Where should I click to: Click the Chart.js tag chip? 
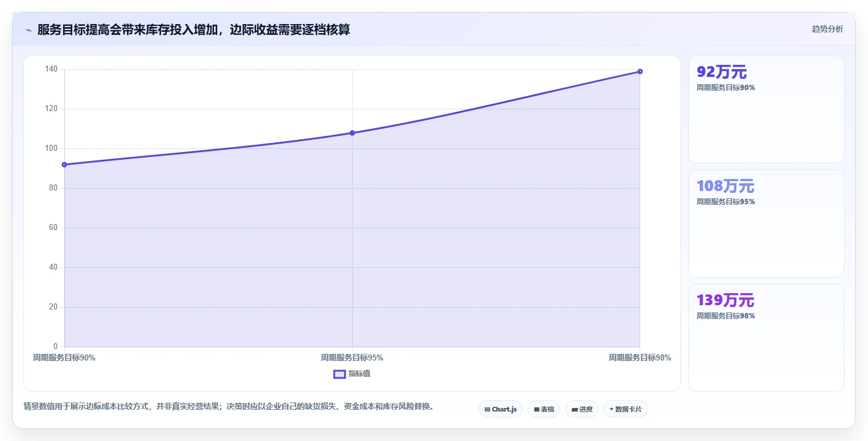click(501, 409)
